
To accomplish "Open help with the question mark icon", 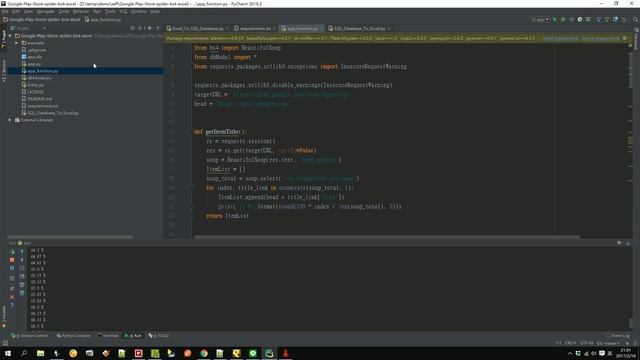I will (12, 305).
